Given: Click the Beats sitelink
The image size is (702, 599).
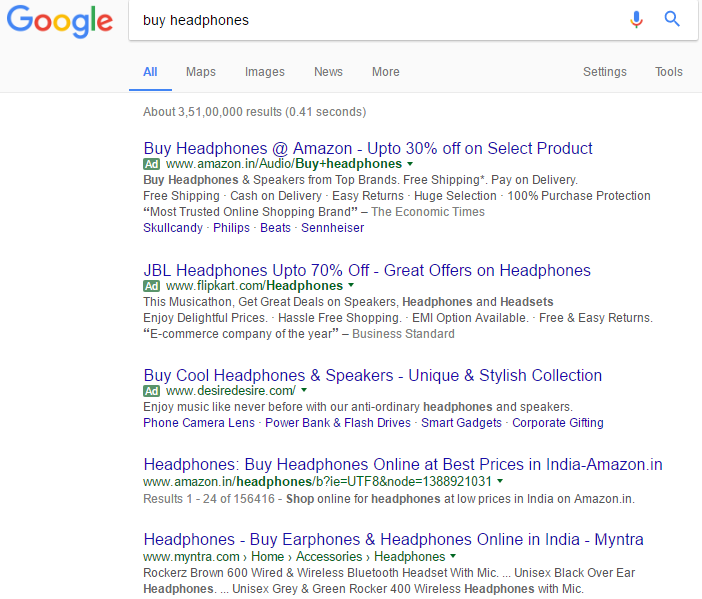Looking at the screenshot, I should tap(275, 228).
